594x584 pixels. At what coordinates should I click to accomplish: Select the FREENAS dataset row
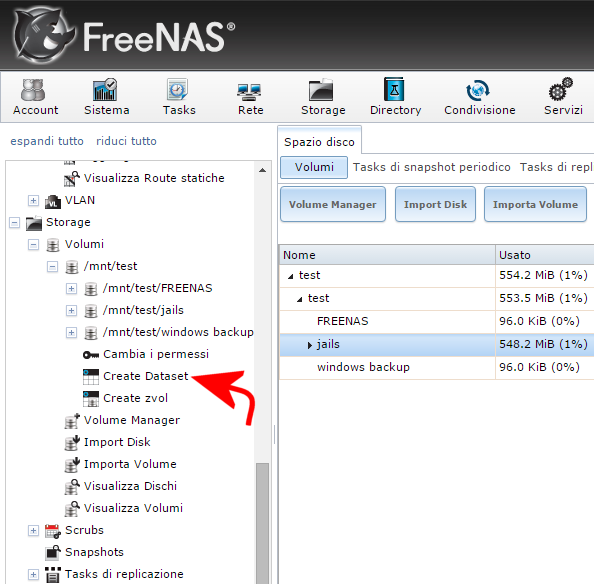tap(436, 321)
